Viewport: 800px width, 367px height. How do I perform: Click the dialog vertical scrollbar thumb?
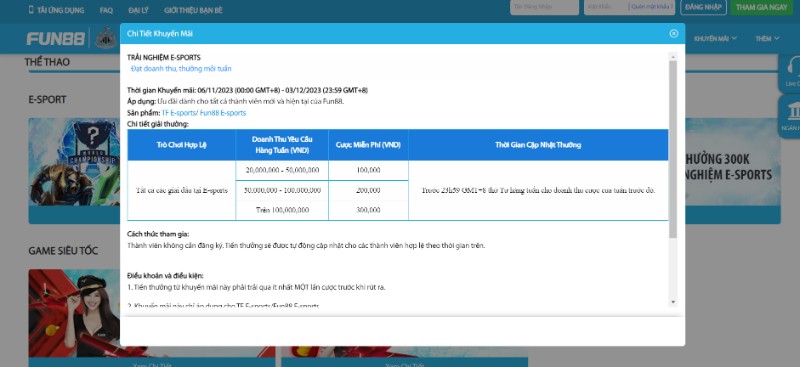672,149
